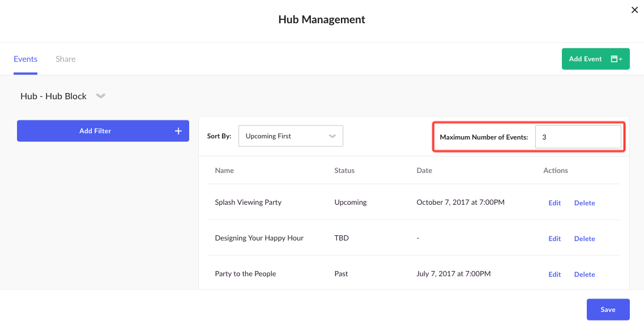Save the hub changes

pos(608,309)
